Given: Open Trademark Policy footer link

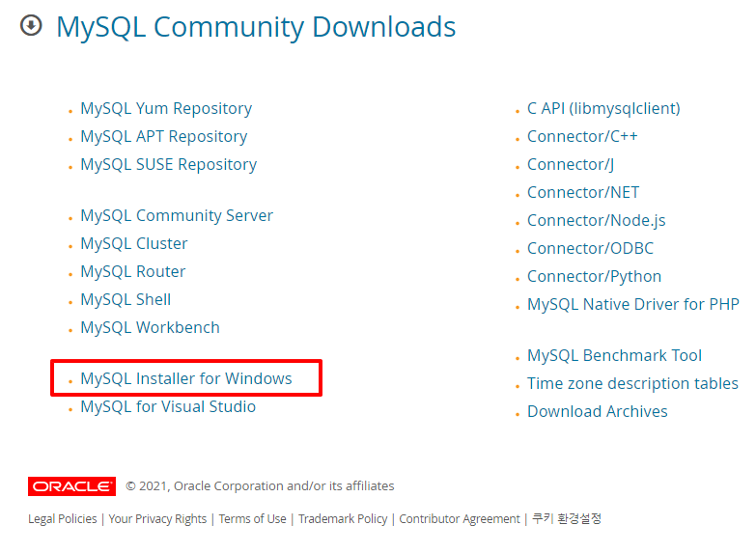Looking at the screenshot, I should (x=343, y=519).
